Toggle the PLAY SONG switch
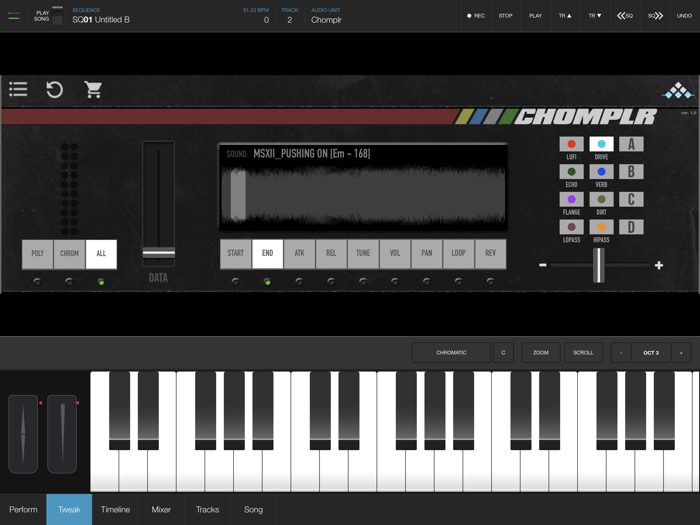Screen dimensions: 700x525 click(x=58, y=16)
